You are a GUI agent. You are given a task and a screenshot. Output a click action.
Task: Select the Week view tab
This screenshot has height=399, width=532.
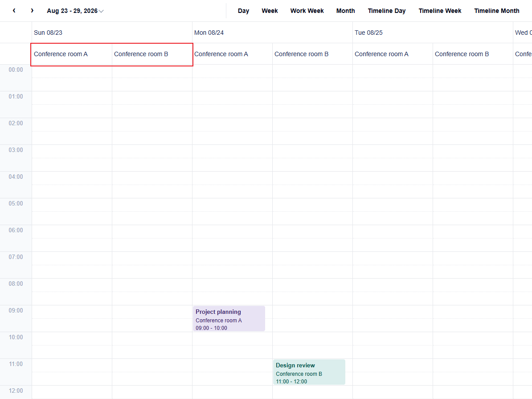click(x=270, y=11)
